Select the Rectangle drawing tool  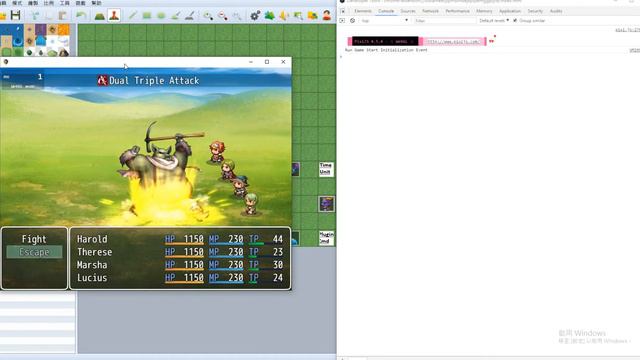(147, 16)
